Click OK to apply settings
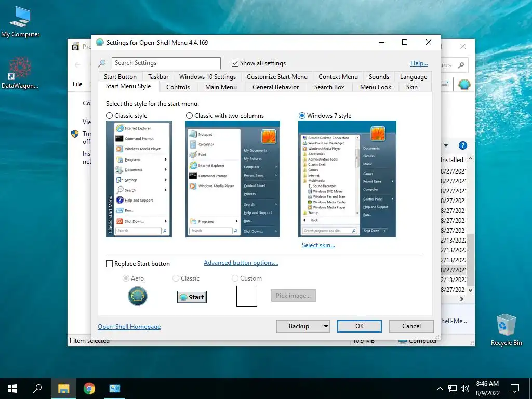Screen dimensions: 532x399 [360, 326]
